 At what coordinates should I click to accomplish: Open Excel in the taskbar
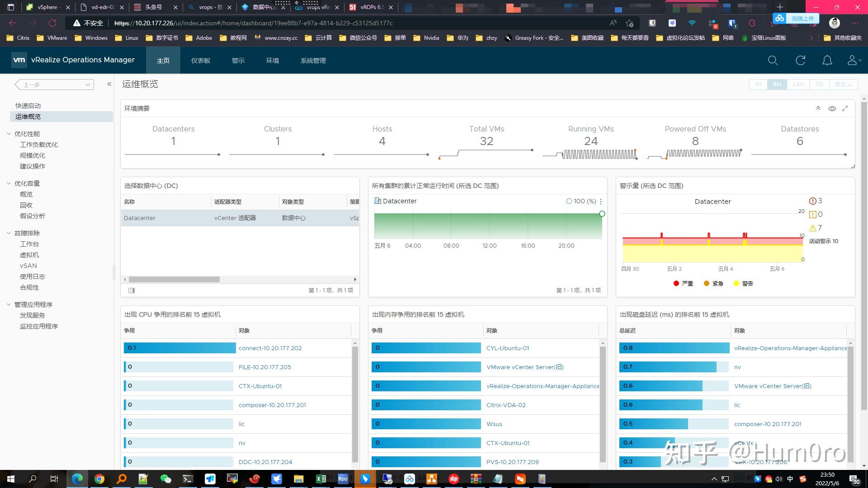(x=321, y=479)
